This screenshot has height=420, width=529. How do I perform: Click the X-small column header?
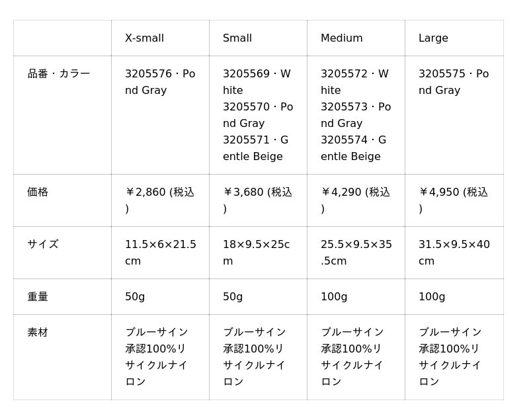pyautogui.click(x=160, y=38)
